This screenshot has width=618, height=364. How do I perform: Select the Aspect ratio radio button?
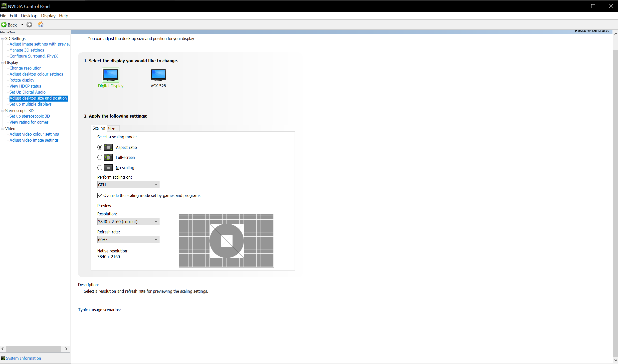coord(100,147)
